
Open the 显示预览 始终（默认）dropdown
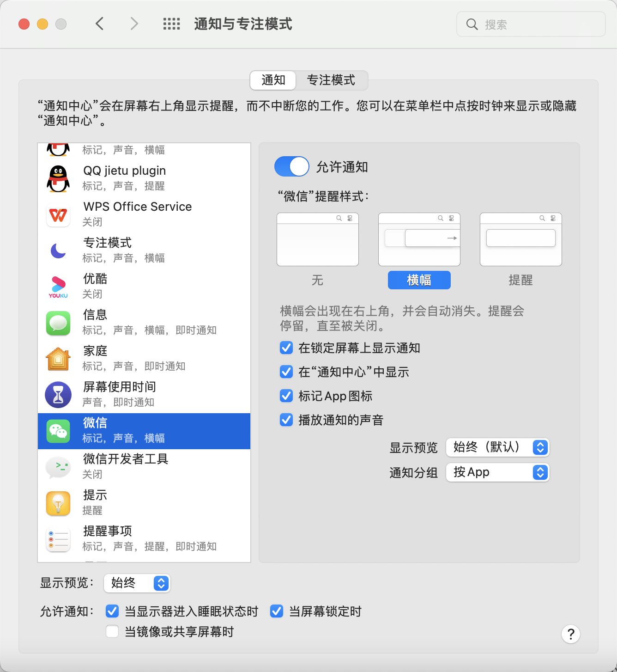coord(498,447)
